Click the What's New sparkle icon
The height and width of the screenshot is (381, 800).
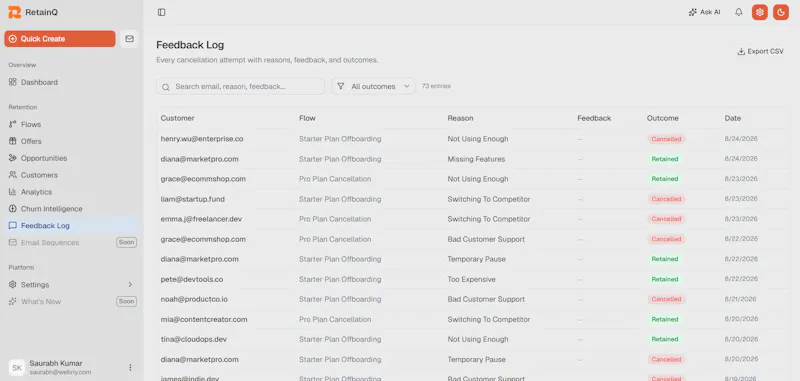pos(13,301)
